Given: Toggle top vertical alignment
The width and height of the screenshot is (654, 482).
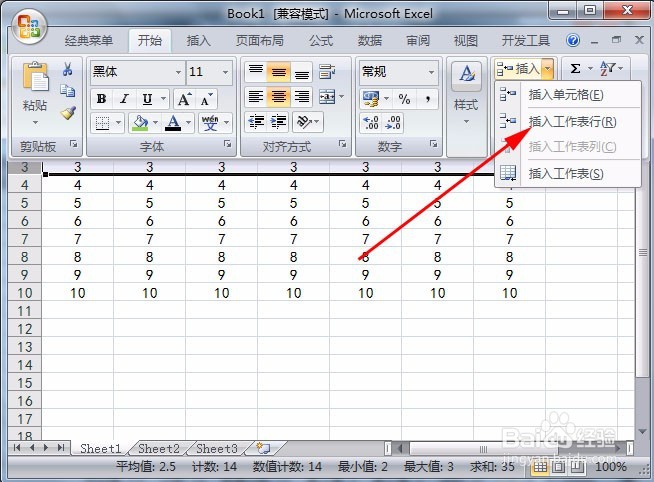Looking at the screenshot, I should click(256, 72).
